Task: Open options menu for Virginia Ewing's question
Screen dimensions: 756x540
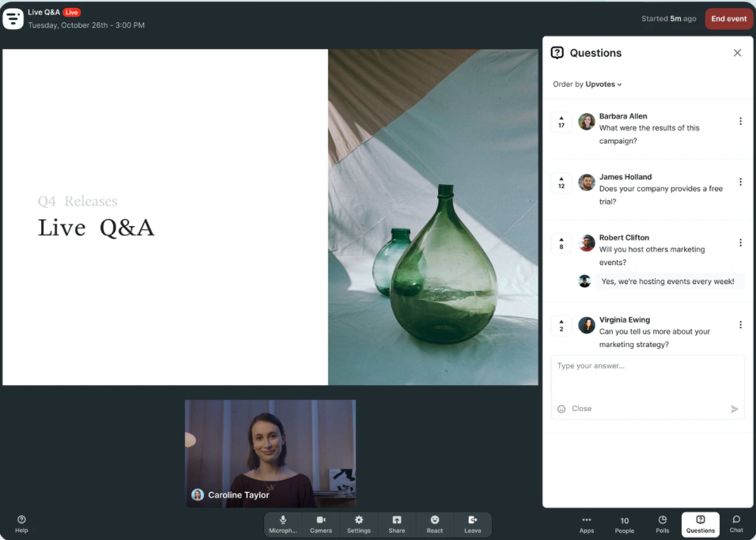Action: (740, 325)
